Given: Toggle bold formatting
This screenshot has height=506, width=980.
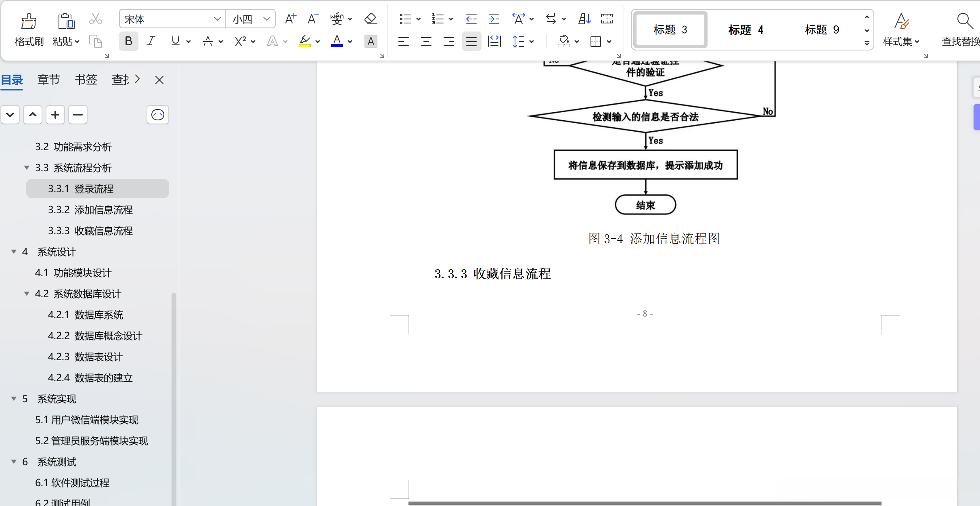Looking at the screenshot, I should [128, 41].
